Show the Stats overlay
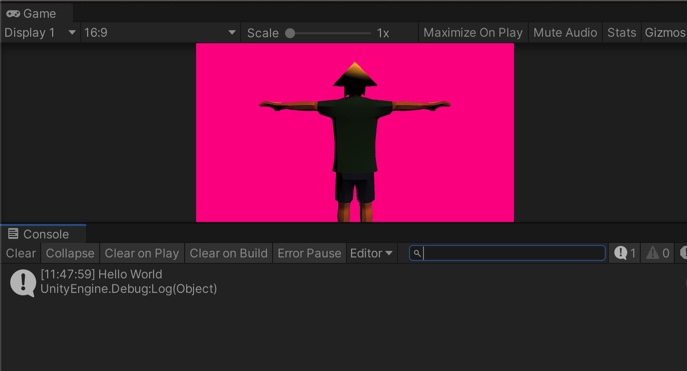Screen dimensions: 687x371 click(x=621, y=33)
